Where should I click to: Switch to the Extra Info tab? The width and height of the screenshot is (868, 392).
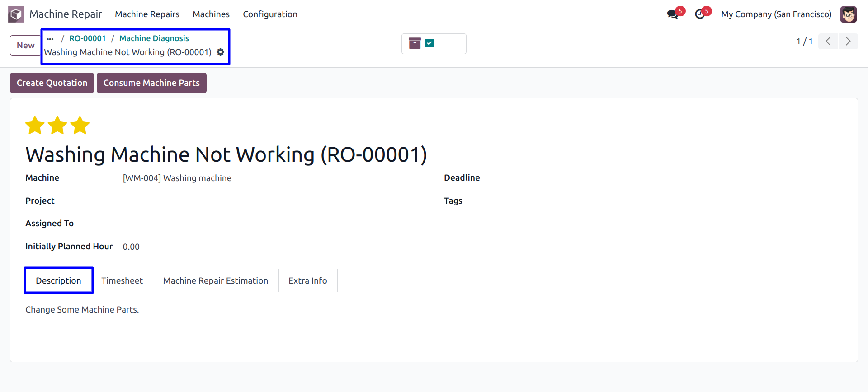point(308,280)
